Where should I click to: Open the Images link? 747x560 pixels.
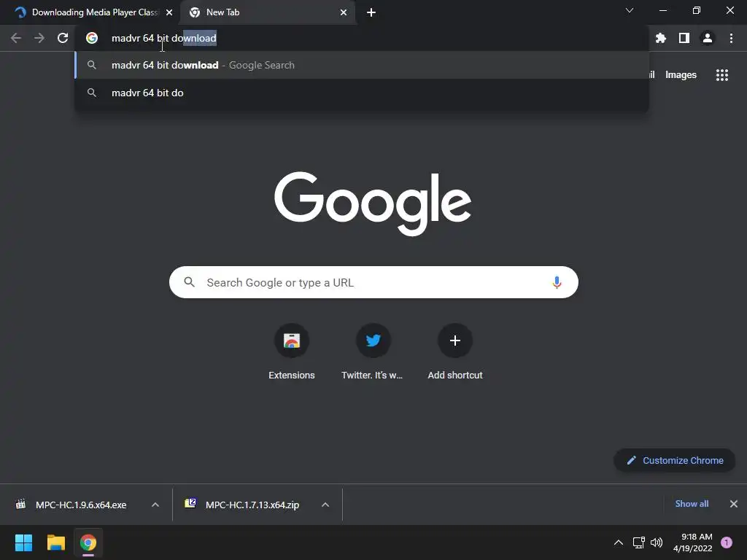[x=681, y=75]
